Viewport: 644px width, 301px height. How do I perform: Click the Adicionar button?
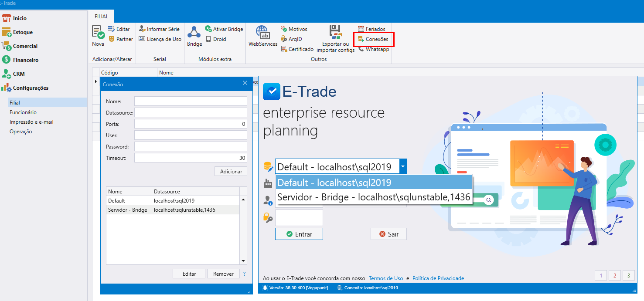click(231, 172)
